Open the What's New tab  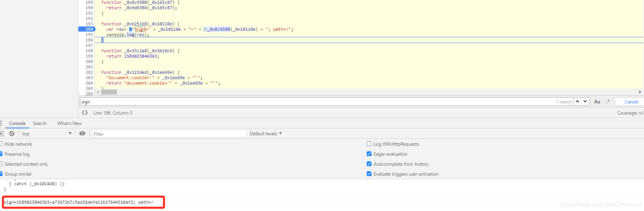tap(70, 123)
